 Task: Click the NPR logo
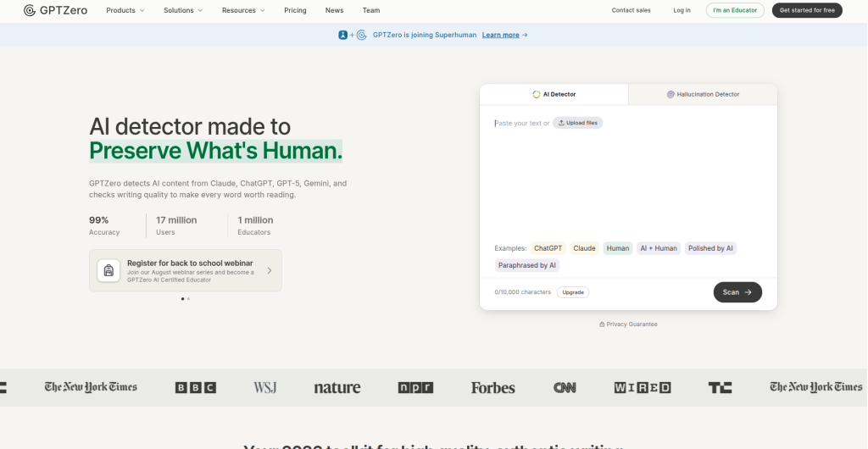pyautogui.click(x=415, y=388)
